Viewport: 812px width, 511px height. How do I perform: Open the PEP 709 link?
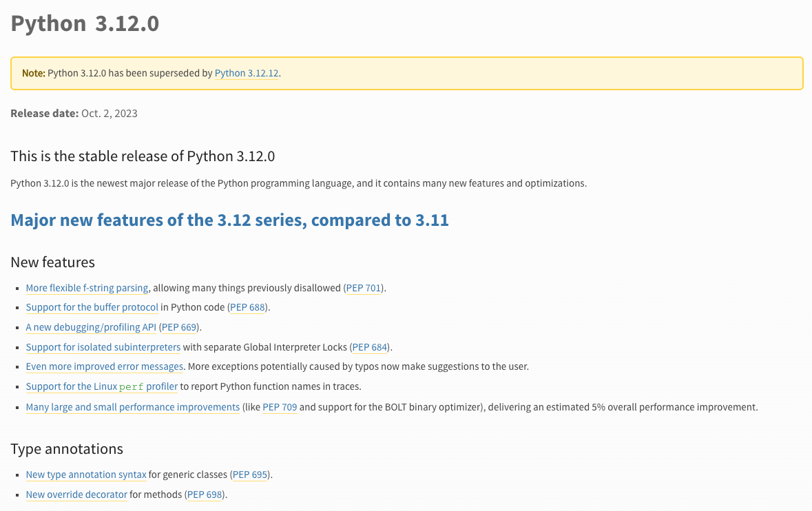point(280,407)
